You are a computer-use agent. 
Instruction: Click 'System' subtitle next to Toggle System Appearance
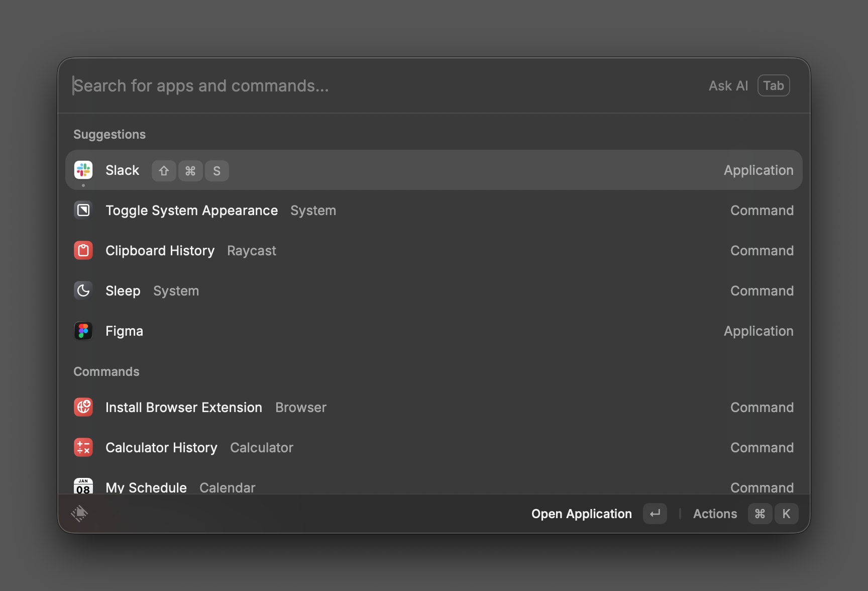[x=313, y=211]
